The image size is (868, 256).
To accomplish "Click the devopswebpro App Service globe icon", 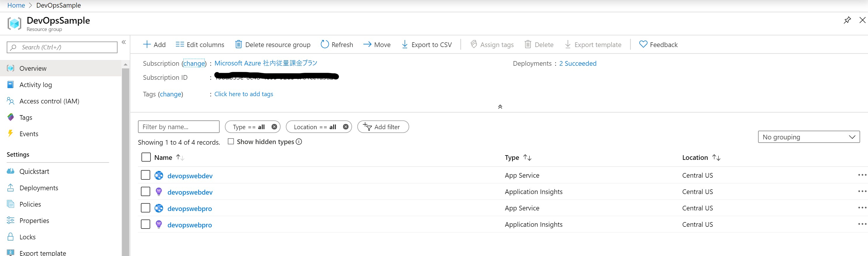I will coord(159,208).
